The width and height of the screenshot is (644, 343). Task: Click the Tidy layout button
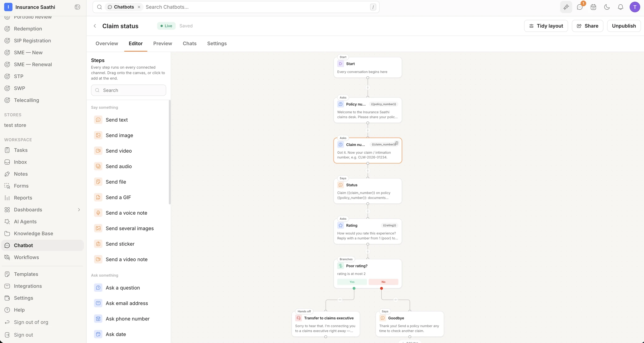tap(546, 26)
